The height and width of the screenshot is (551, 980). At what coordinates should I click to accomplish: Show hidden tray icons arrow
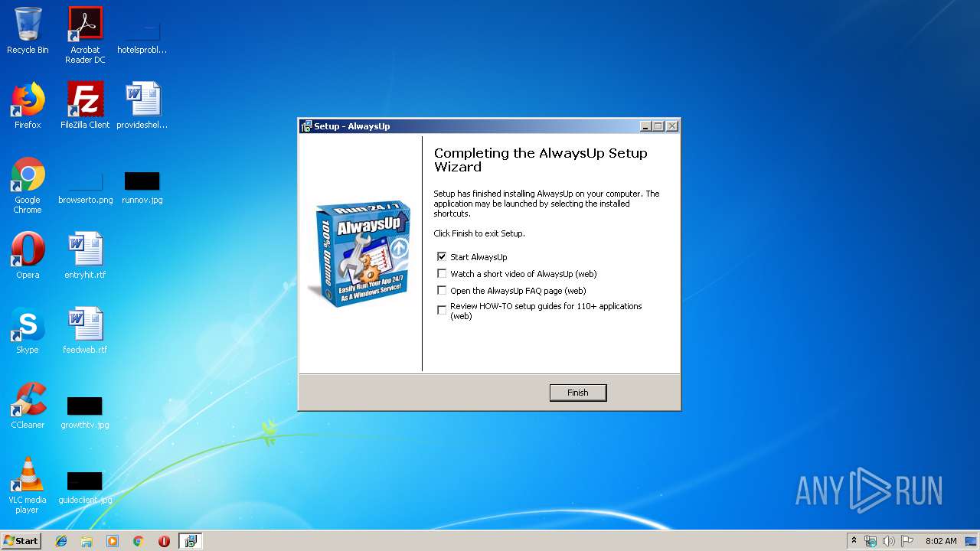[x=854, y=541]
